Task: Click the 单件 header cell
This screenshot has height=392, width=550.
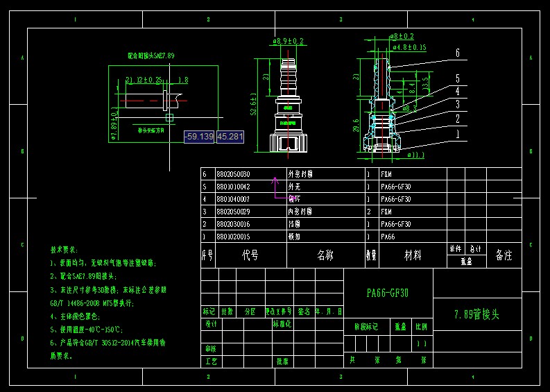Action: (x=456, y=249)
